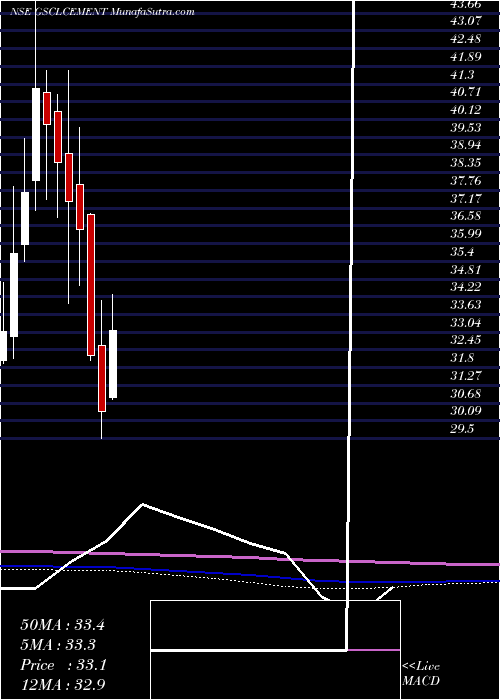500x700 pixels.
Task: Click the 30.09 price level
Action: tap(465, 411)
